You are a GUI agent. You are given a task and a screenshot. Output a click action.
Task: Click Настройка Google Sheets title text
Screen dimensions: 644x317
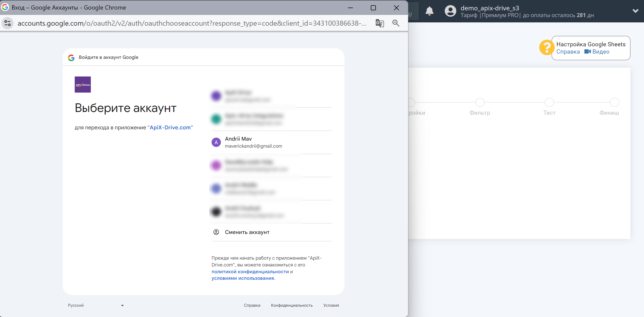point(591,44)
